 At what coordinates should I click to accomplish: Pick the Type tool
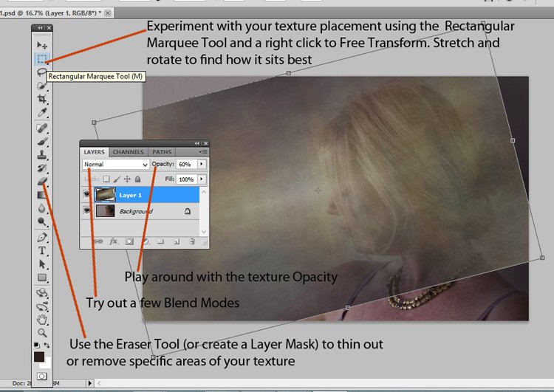(42, 251)
